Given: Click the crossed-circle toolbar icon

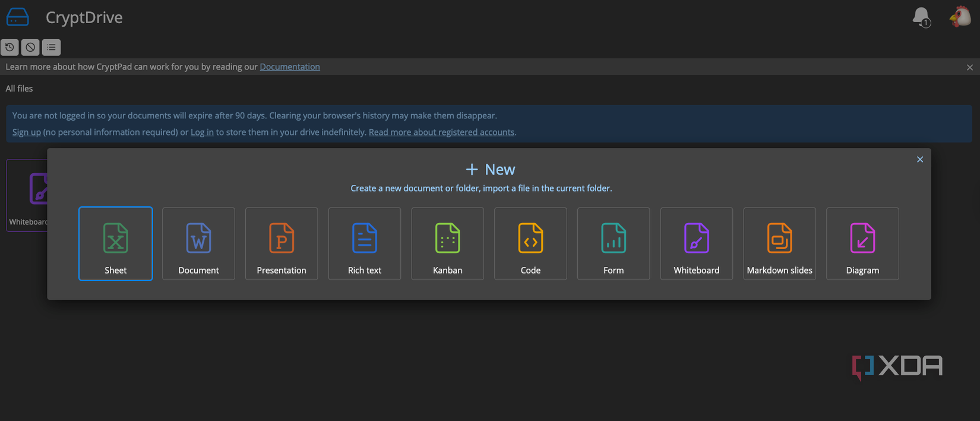Looking at the screenshot, I should click(x=30, y=47).
